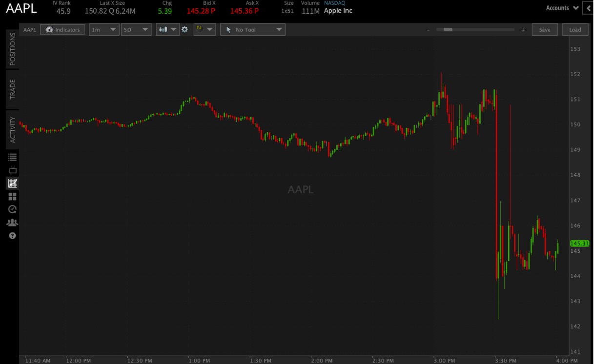594x364 pixels.
Task: Expand the 5D range dropdown
Action: coord(136,29)
